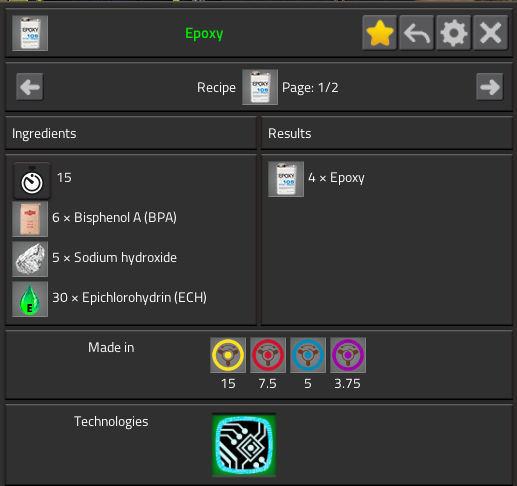This screenshot has height=486, width=517.
Task: Click the Epoxy result item icon
Action: click(286, 179)
